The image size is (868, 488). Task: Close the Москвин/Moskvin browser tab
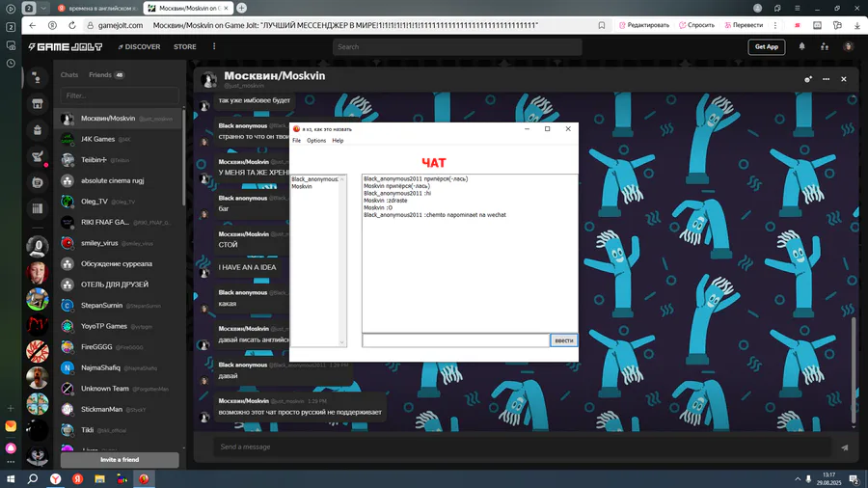click(x=226, y=8)
